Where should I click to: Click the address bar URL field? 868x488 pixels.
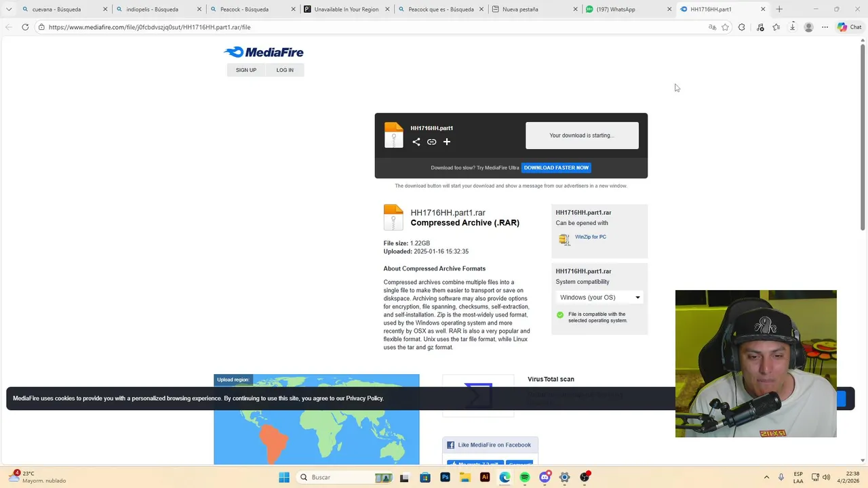click(x=373, y=27)
